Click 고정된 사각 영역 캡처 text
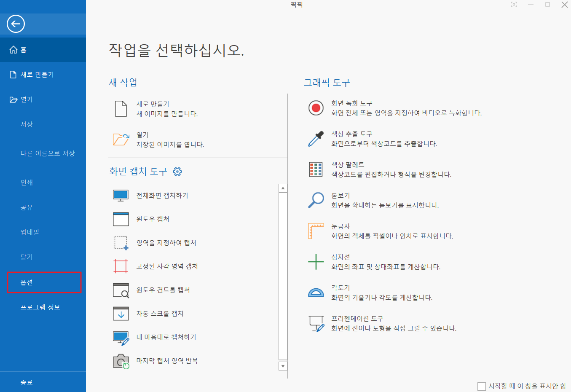 (167, 266)
